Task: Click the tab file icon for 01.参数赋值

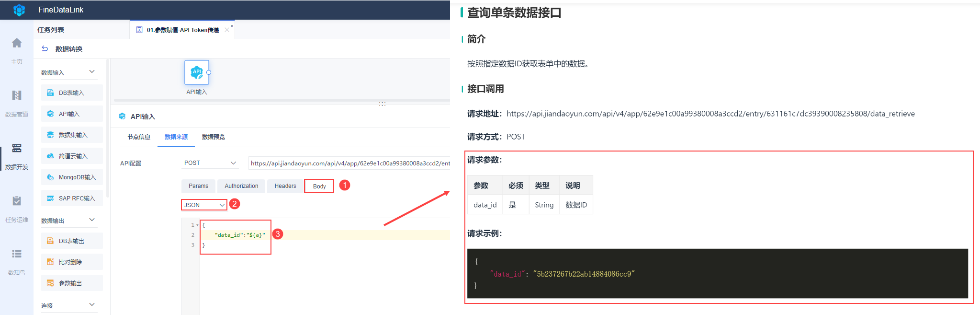Action: point(139,30)
